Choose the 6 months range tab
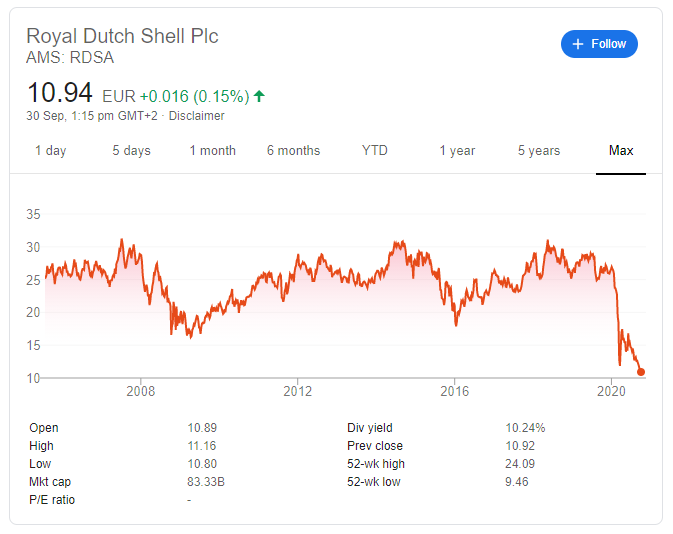Image resolution: width=673 pixels, height=534 pixels. click(x=294, y=151)
